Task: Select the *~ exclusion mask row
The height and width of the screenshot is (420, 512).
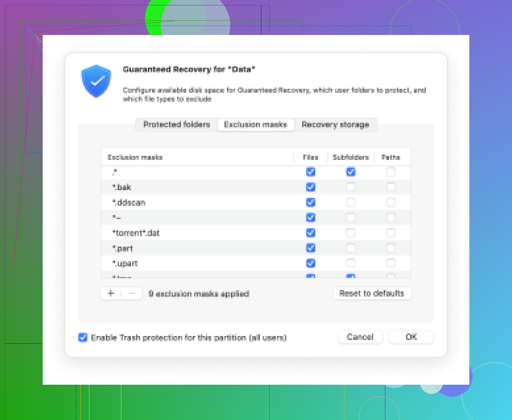Action: point(200,218)
